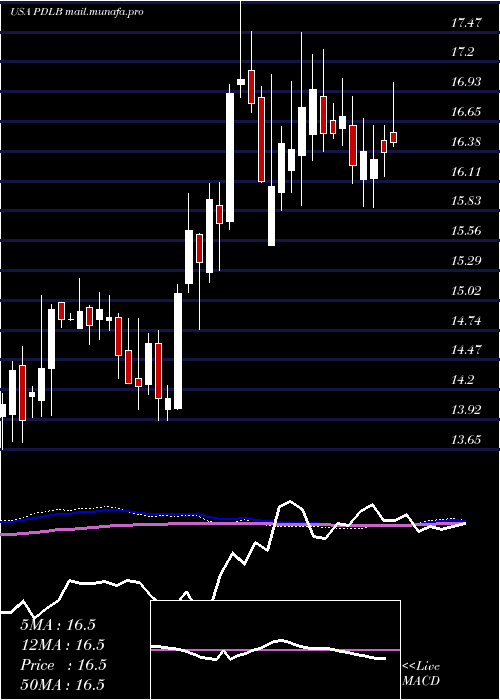The image size is (500, 700).
Task: Select the 14.2 price axis label
Action: click(462, 380)
